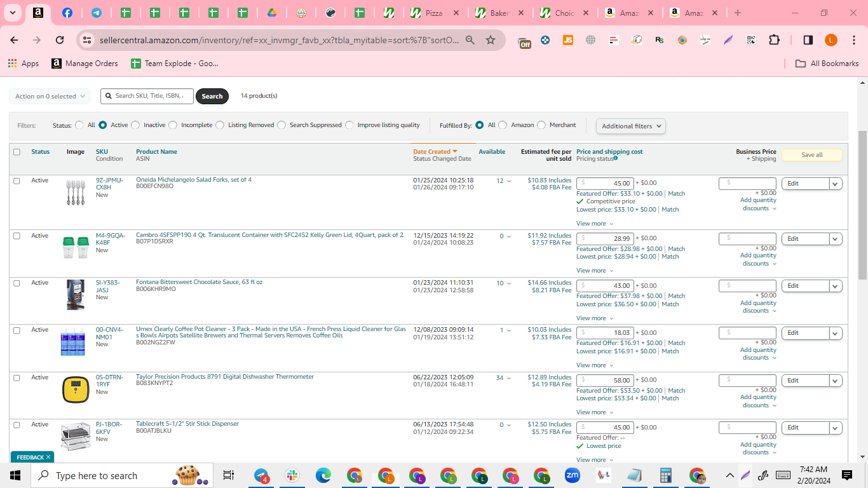Filter by Fulfilled By Amazon
This screenshot has height=488, width=868.
(503, 125)
